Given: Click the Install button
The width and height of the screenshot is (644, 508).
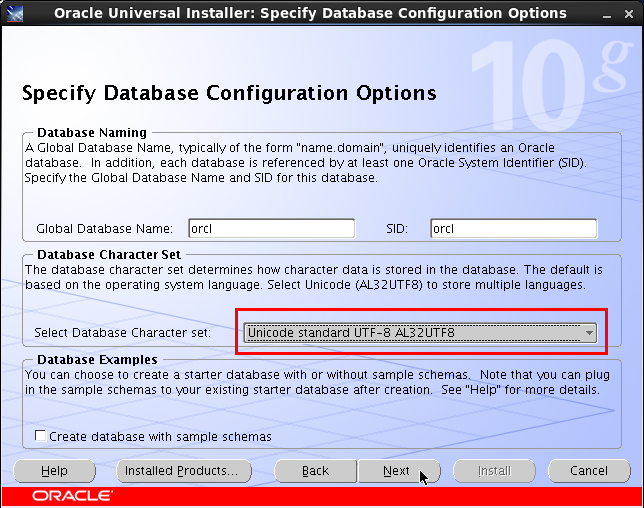Looking at the screenshot, I should (494, 471).
